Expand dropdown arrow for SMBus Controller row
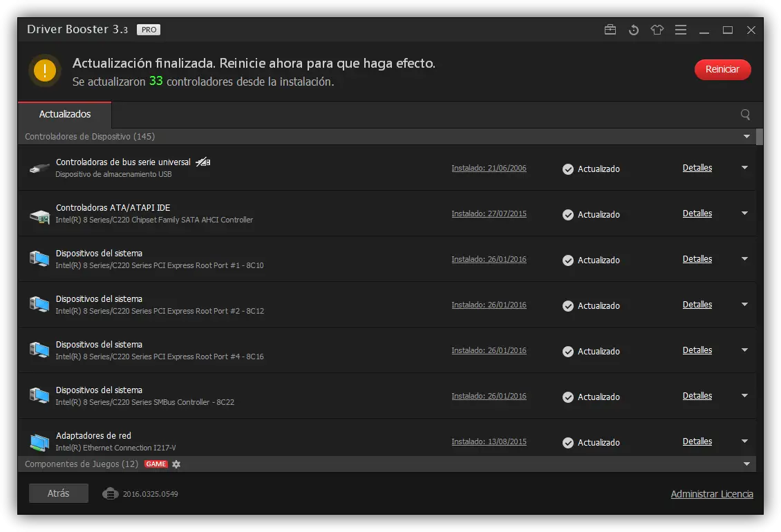The width and height of the screenshot is (781, 532). [x=744, y=395]
